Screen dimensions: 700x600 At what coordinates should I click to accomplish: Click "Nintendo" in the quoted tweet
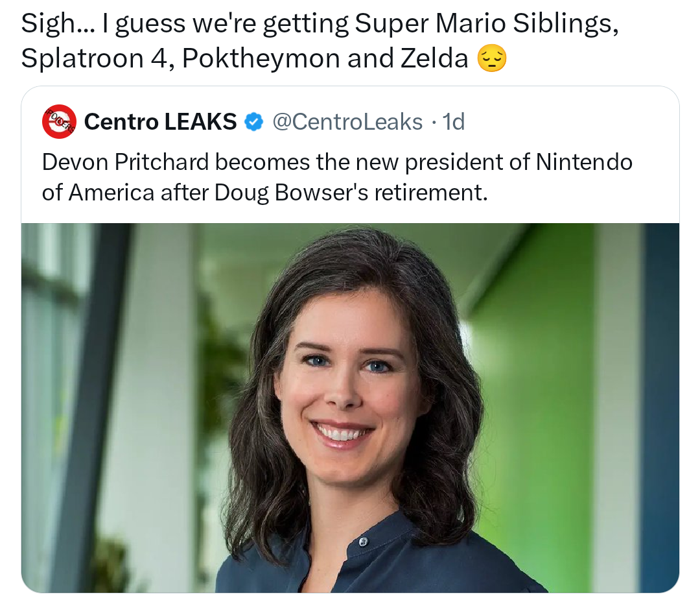(x=584, y=162)
